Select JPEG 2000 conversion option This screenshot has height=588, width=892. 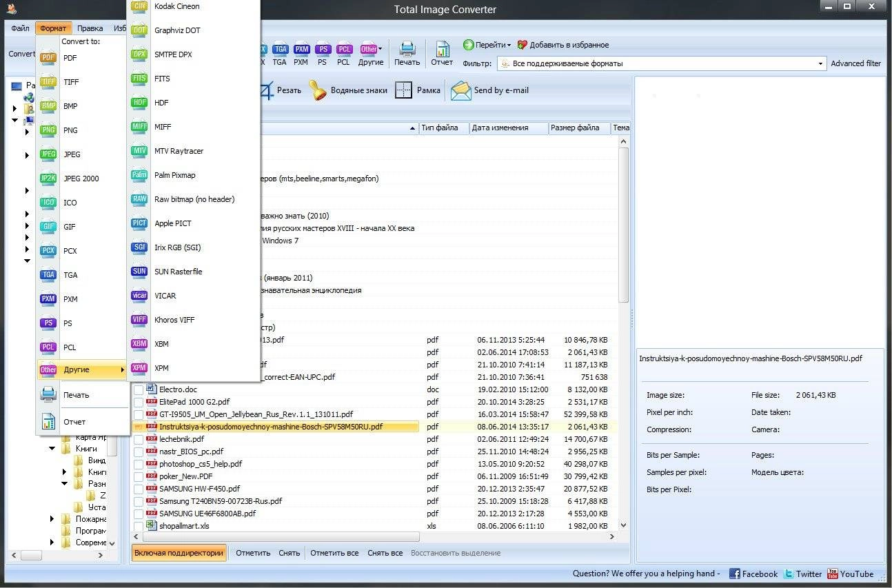coord(82,179)
